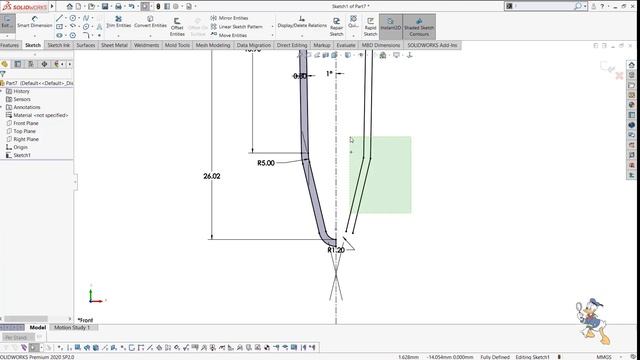Select Sensors in the feature tree

point(22,99)
